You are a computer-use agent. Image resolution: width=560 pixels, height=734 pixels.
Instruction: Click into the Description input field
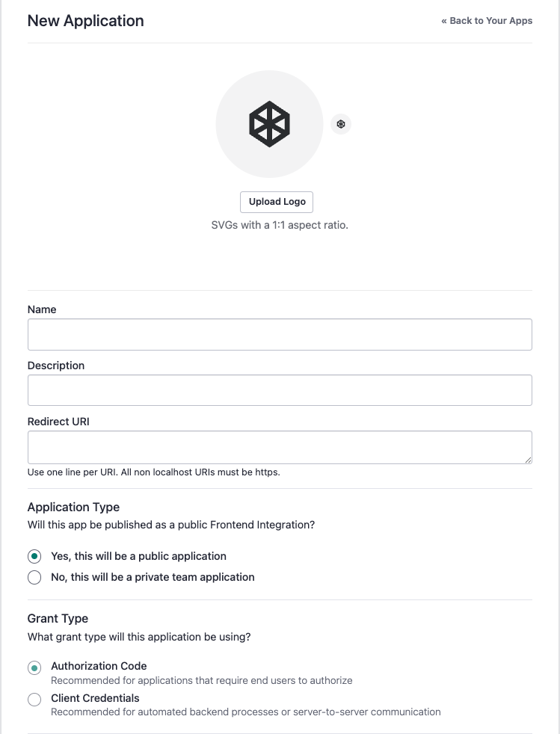tap(280, 389)
